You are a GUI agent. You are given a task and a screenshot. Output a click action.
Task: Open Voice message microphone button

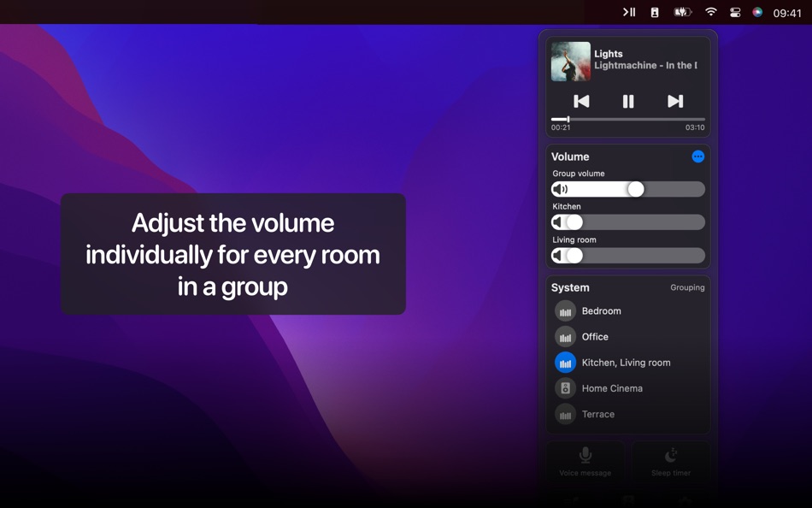[x=585, y=461]
